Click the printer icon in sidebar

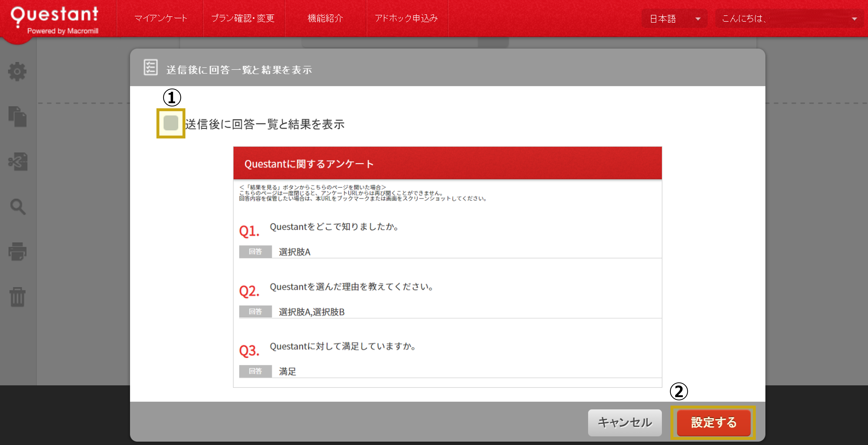pyautogui.click(x=18, y=251)
